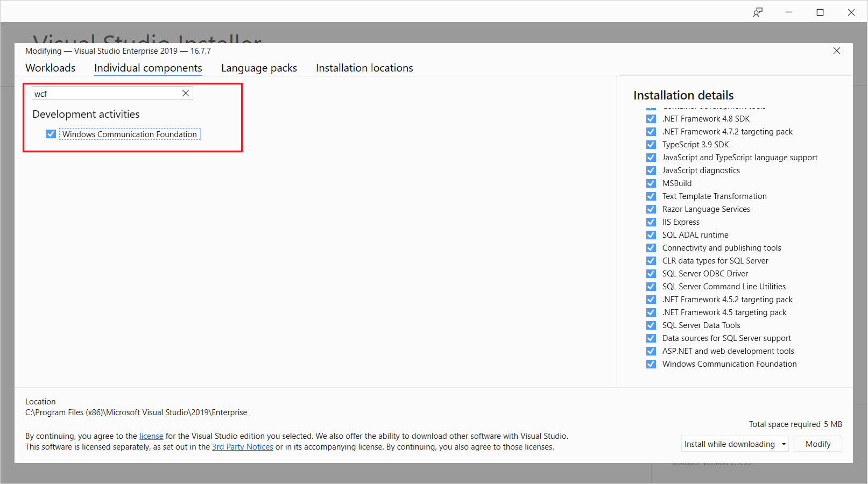Click the Modify button
Viewport: 868px width, 484px height.
[818, 444]
